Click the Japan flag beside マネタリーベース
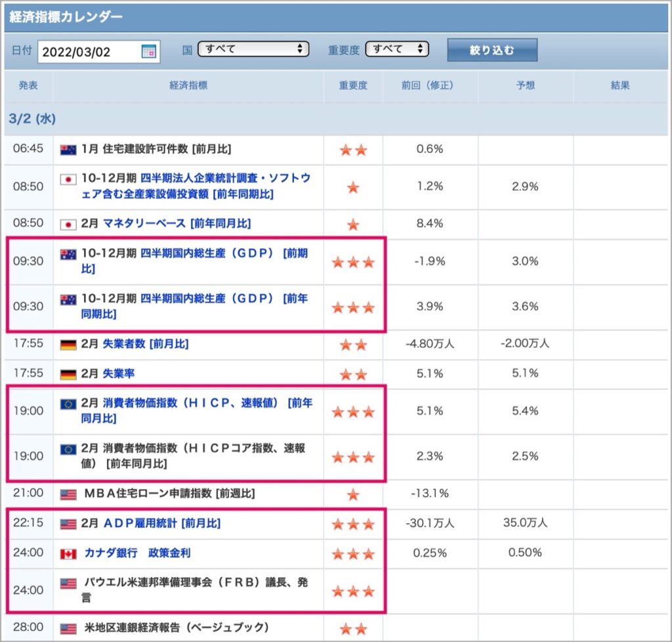The height and width of the screenshot is (642, 672). pos(68,224)
